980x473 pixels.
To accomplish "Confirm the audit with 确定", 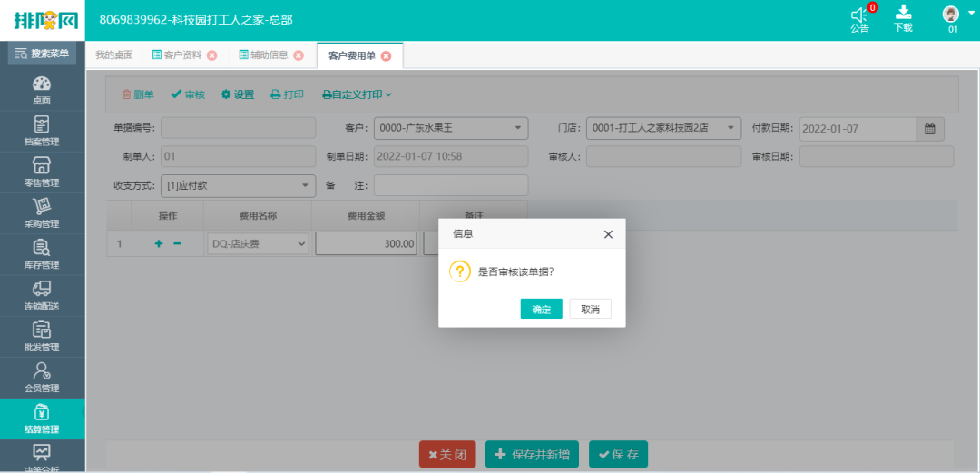I will point(541,310).
